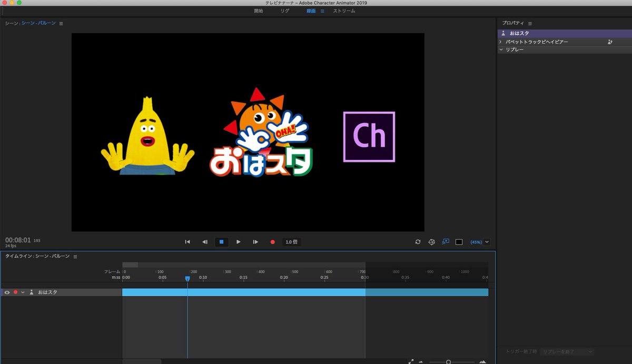
Task: Click the blue おはスタ track bar
Action: click(305, 292)
